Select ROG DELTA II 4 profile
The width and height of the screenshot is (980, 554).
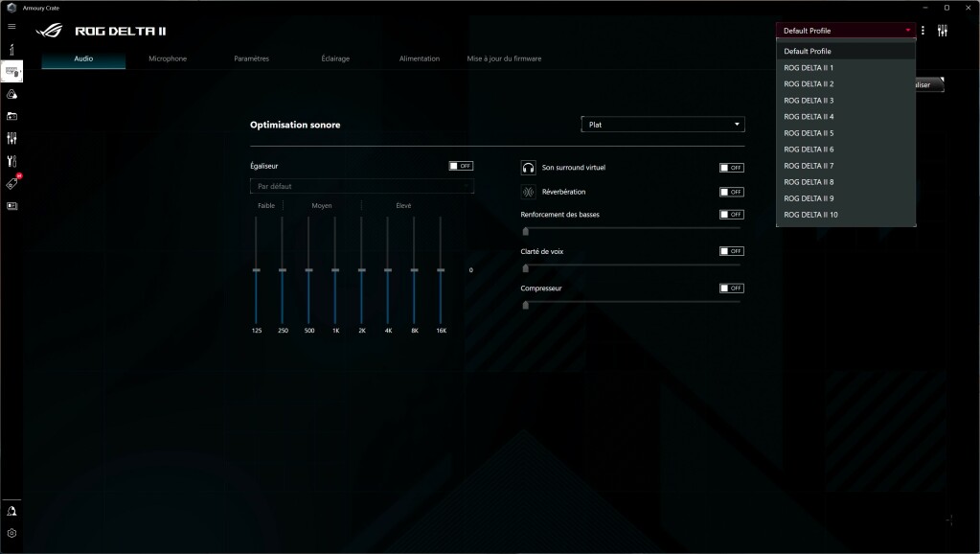[x=846, y=116]
